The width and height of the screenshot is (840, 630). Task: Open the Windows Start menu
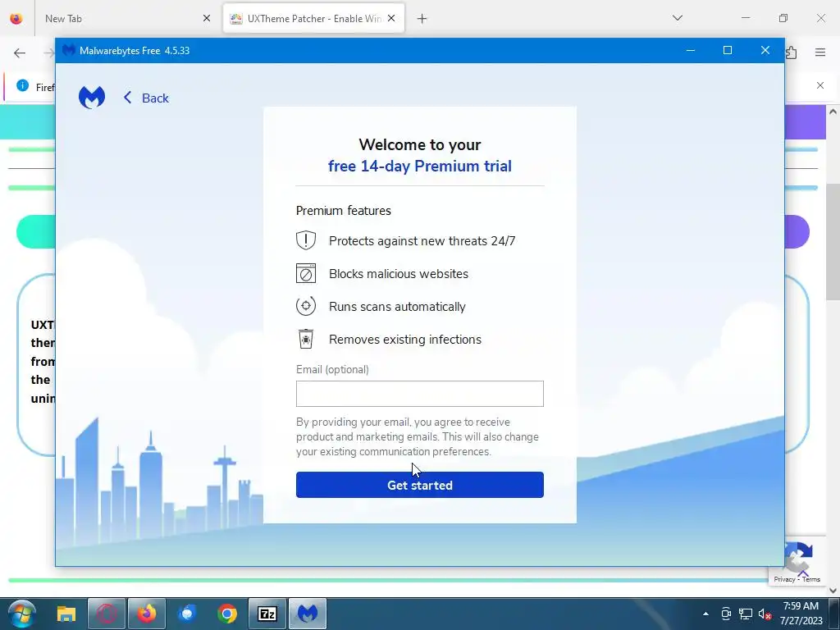coord(22,614)
